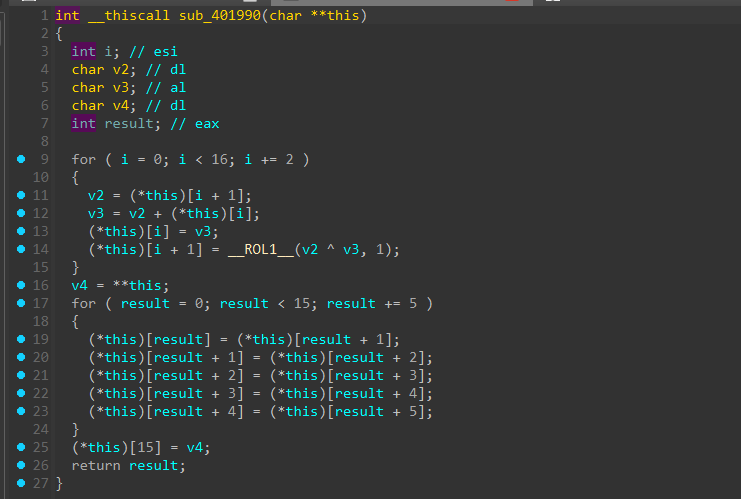Click the for keyword on line 17

(84, 303)
